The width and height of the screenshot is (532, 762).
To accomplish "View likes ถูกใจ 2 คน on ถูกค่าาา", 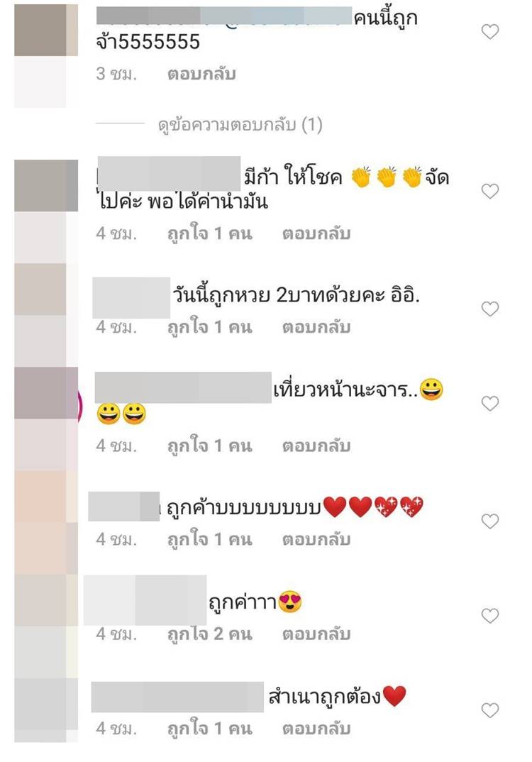I will coord(210,634).
